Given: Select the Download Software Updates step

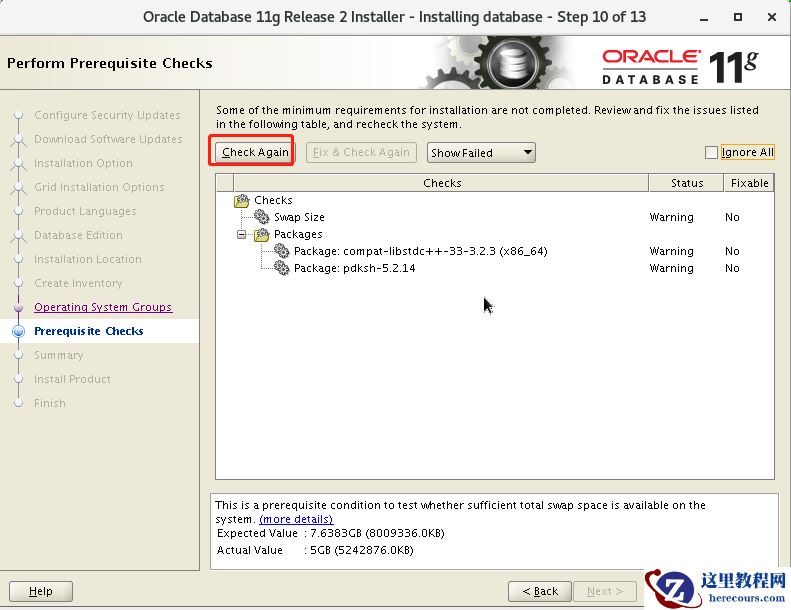Looking at the screenshot, I should [x=108, y=139].
